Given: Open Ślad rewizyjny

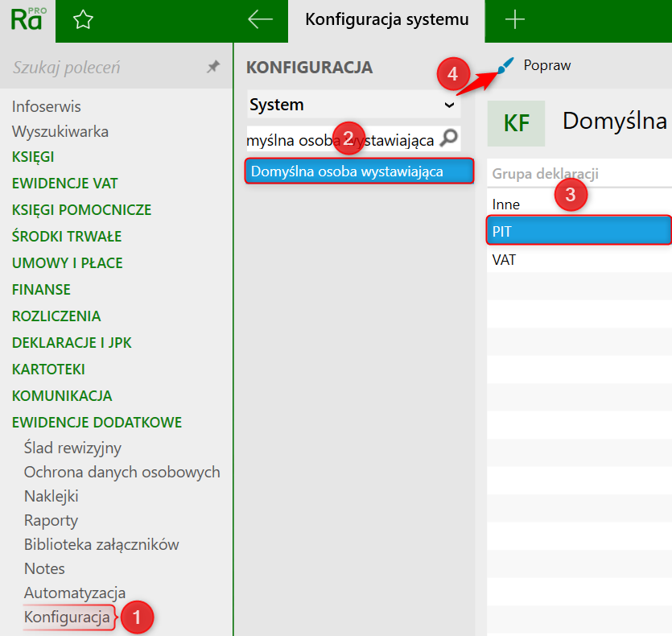Looking at the screenshot, I should pos(72,448).
